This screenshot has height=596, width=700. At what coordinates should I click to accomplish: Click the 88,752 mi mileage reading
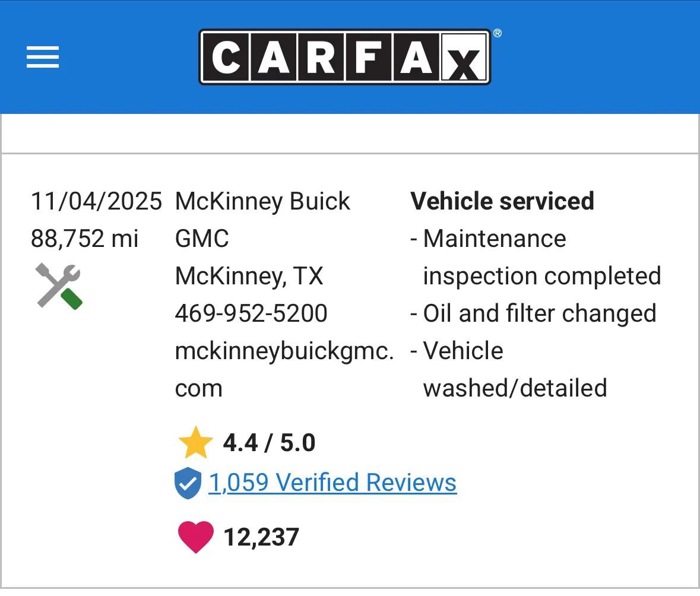tap(84, 239)
